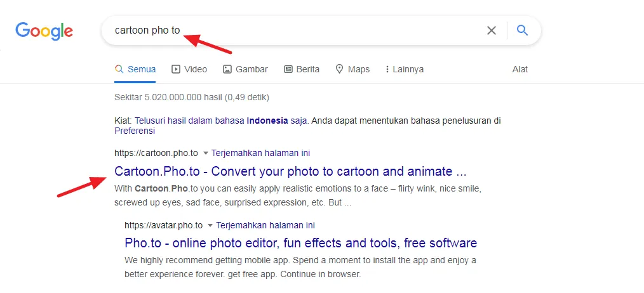Click the blue magnifier search icon
This screenshot has height=293, width=644.
coord(522,30)
